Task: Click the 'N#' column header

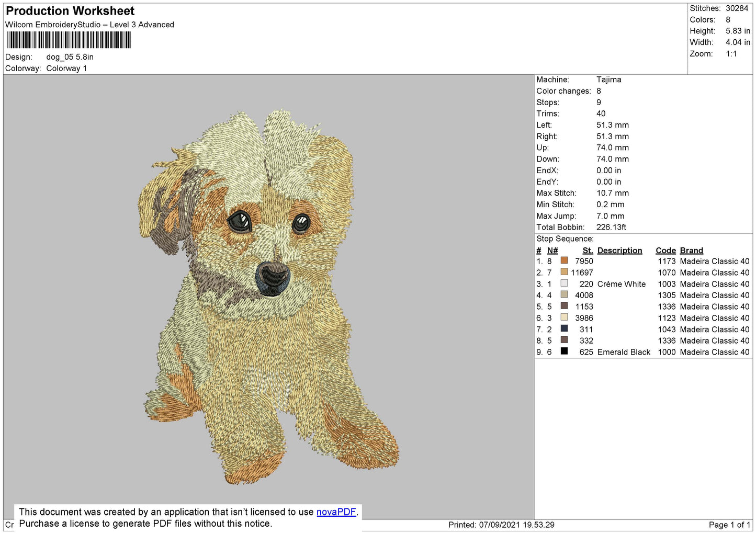Action: (x=552, y=251)
